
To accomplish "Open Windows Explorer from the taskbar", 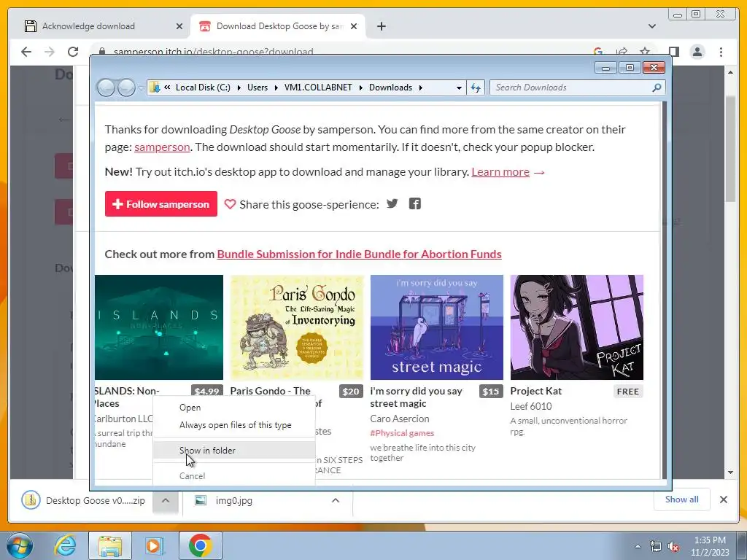I will [x=110, y=545].
